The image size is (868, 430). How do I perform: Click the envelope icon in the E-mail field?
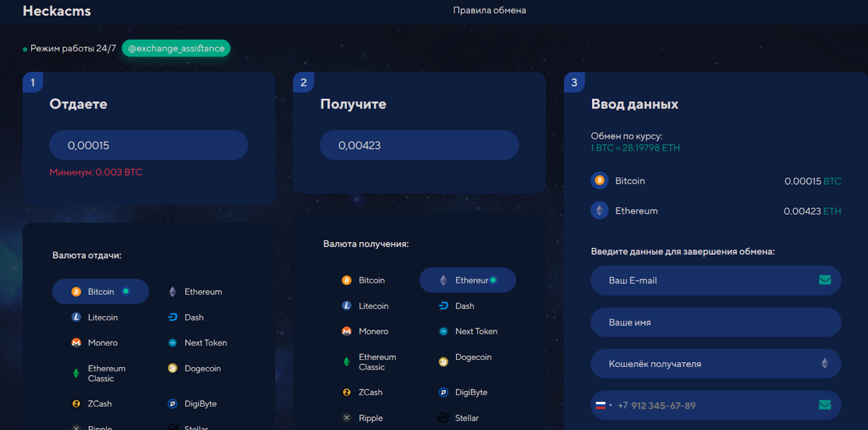825,280
